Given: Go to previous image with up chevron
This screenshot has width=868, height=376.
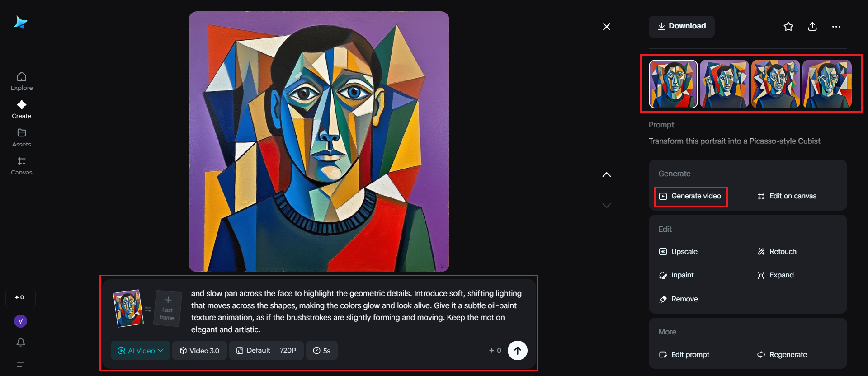Looking at the screenshot, I should click(x=607, y=174).
